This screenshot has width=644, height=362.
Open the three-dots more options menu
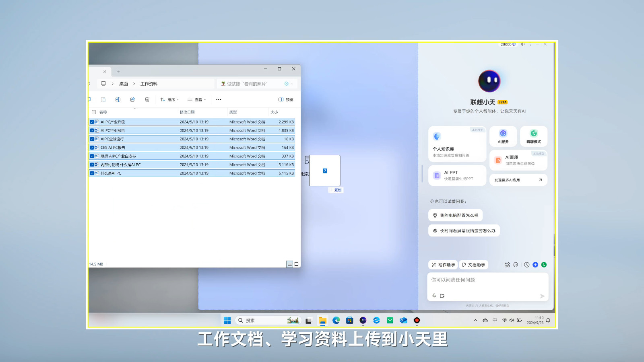coord(219,99)
